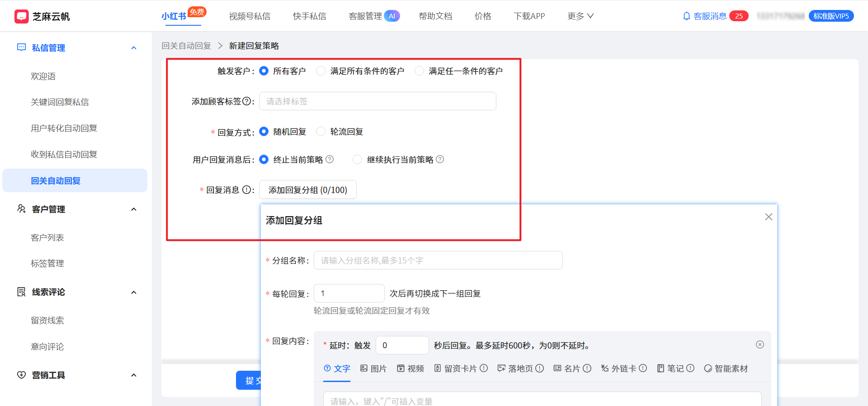Click the help icon next to 继续执行当前策略
The width and height of the screenshot is (868, 406).
(x=440, y=159)
